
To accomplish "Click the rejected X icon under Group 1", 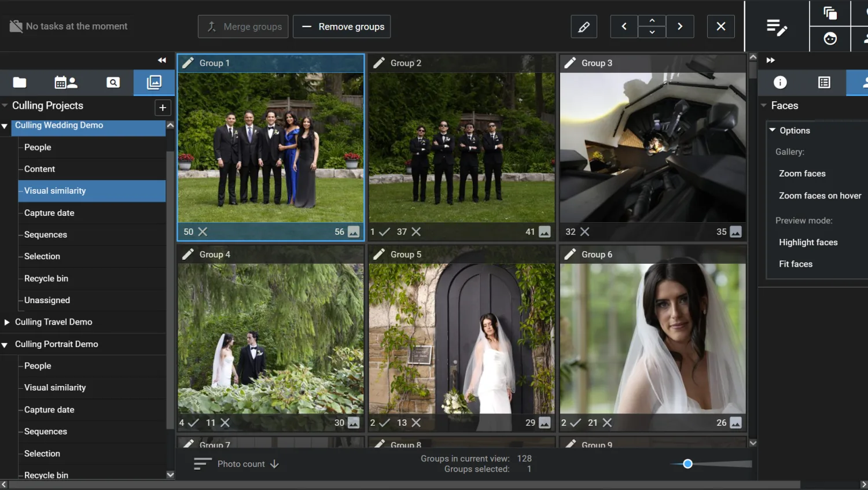I will click(203, 231).
